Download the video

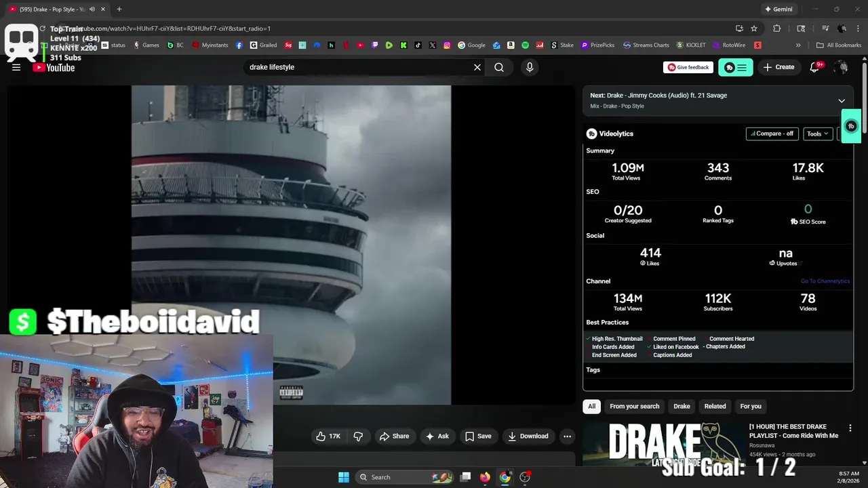pos(528,436)
